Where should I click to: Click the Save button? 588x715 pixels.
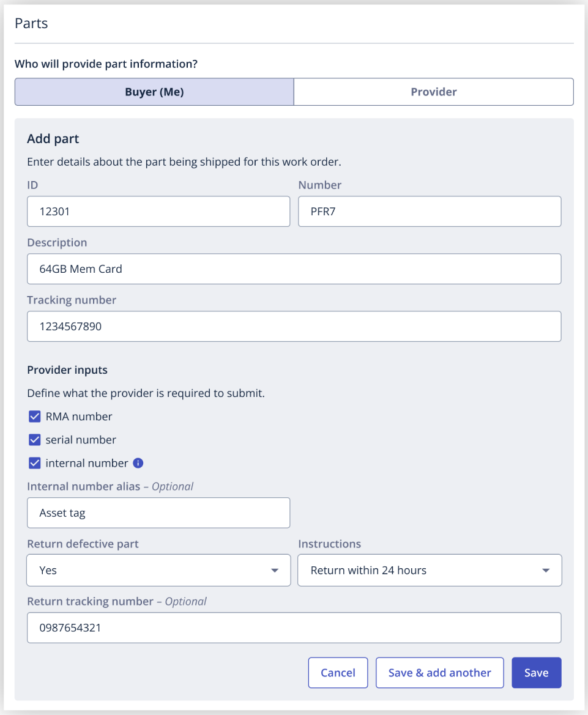pyautogui.click(x=537, y=673)
